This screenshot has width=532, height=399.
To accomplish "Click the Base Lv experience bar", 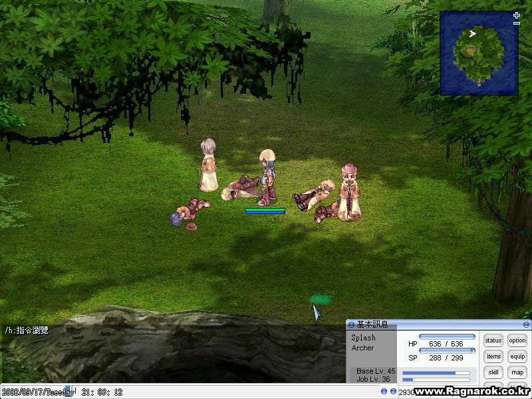I will (436, 373).
